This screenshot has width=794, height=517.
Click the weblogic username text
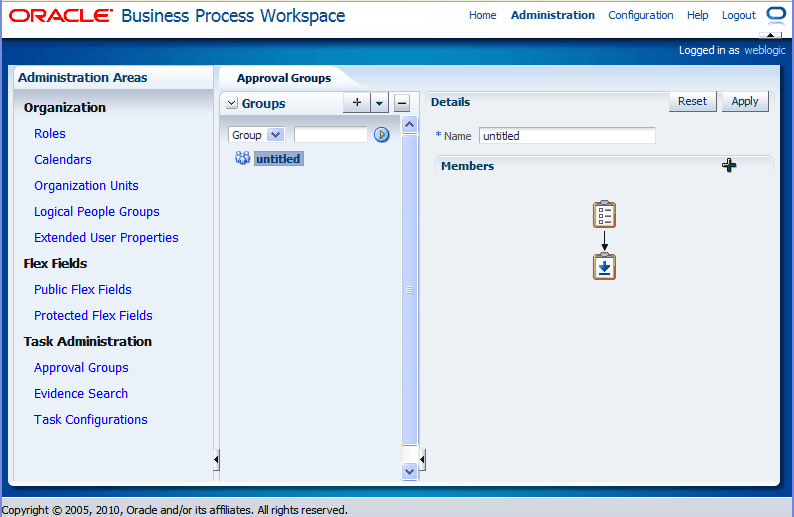[765, 50]
